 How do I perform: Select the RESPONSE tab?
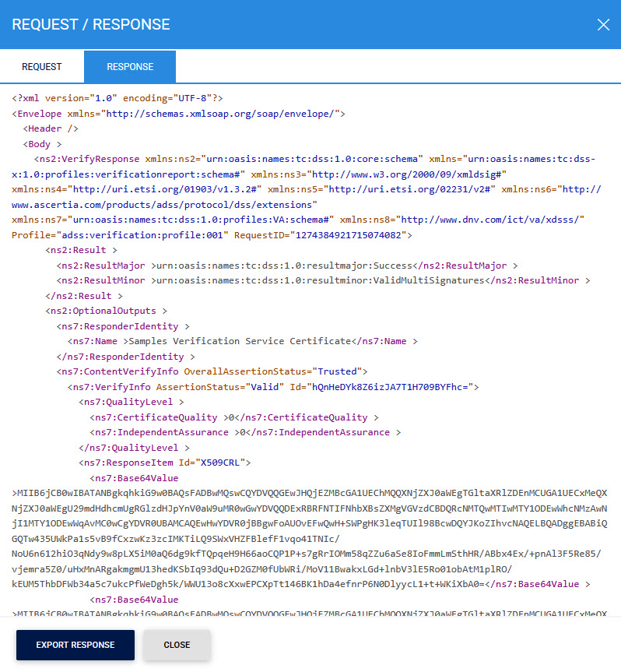tap(130, 67)
